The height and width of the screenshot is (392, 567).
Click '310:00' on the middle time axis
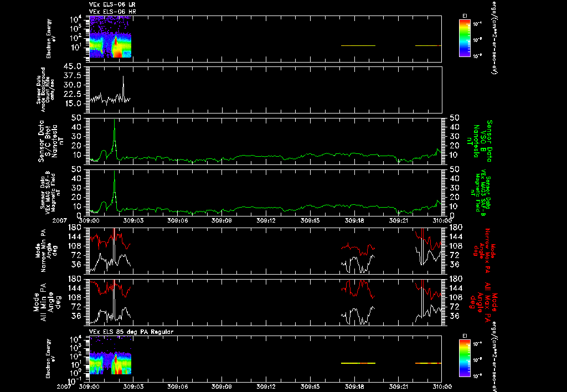click(442, 220)
